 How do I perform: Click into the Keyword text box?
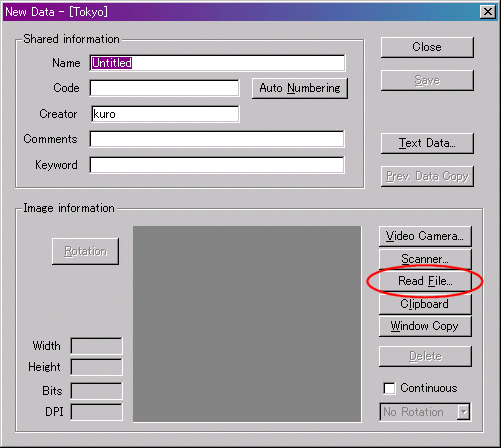[x=217, y=165]
